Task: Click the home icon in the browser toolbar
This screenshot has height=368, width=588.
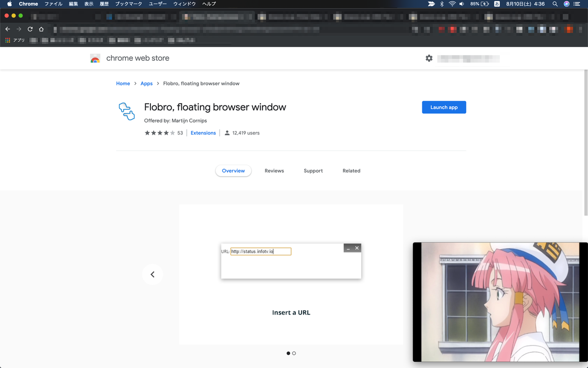Action: 41,29
